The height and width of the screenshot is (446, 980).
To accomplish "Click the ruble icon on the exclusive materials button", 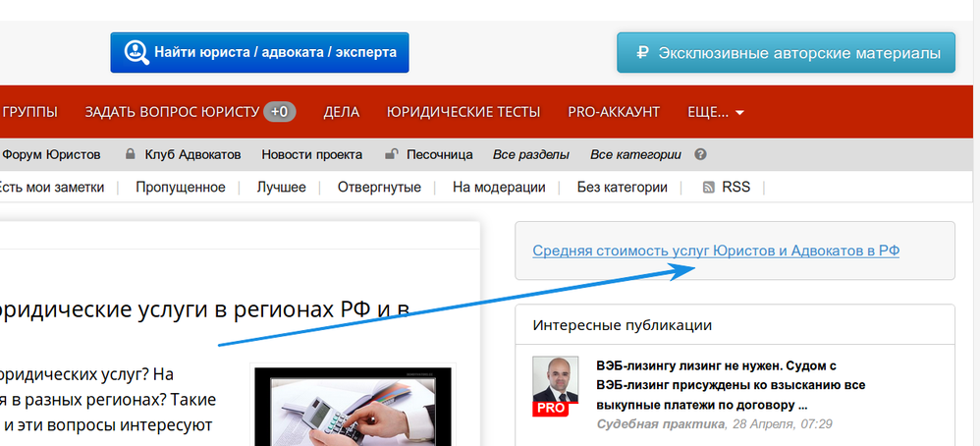I will pos(642,52).
